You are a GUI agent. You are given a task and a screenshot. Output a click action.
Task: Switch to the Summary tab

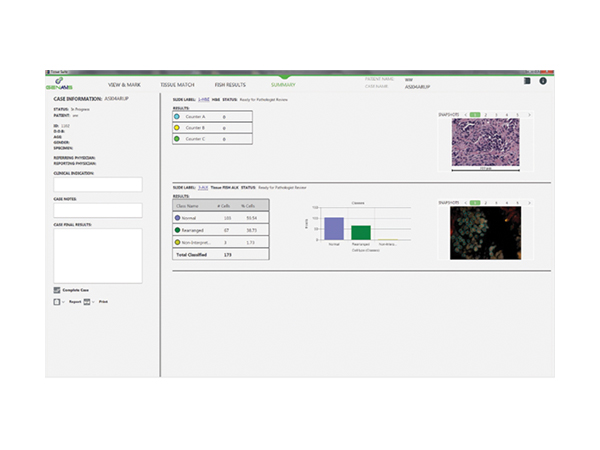[283, 85]
